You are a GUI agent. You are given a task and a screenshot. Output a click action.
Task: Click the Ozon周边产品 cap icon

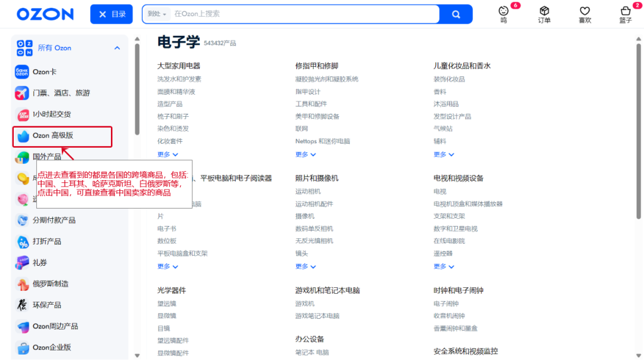point(22,327)
